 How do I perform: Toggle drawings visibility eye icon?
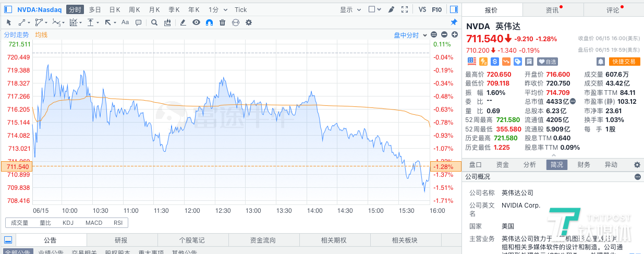pos(196,22)
